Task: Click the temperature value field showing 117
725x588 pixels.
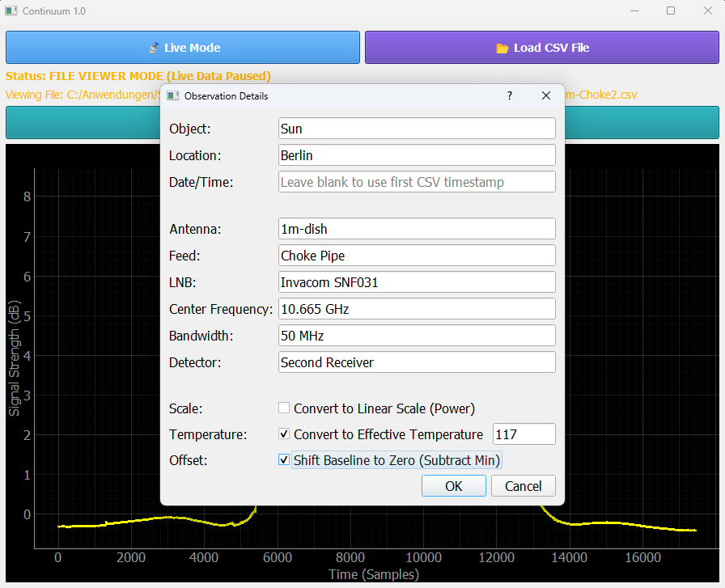Action: 524,434
